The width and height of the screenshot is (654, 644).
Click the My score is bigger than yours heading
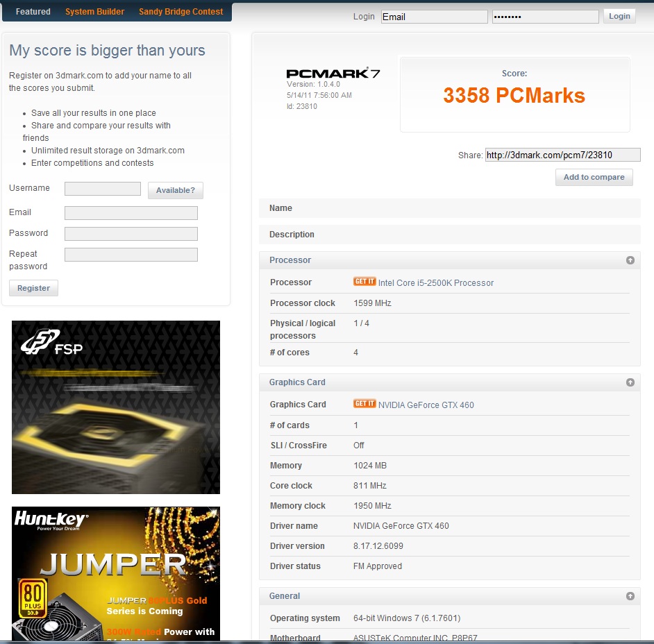(x=107, y=51)
